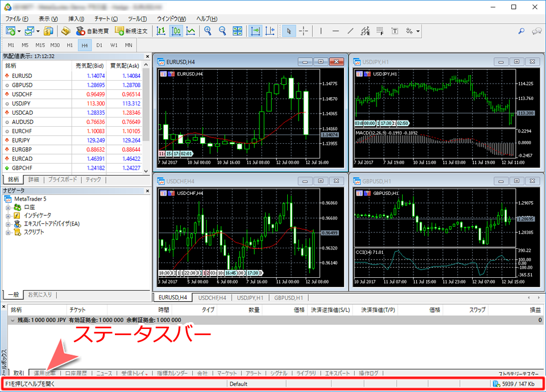
Task: Select the USDJPY row in Market Watch
Action: tap(72, 103)
